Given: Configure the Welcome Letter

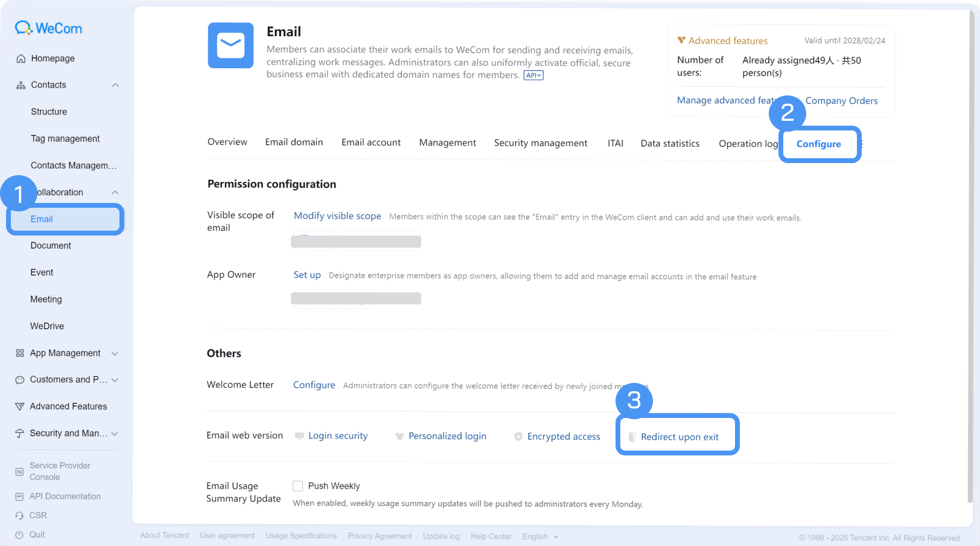Looking at the screenshot, I should tap(314, 385).
